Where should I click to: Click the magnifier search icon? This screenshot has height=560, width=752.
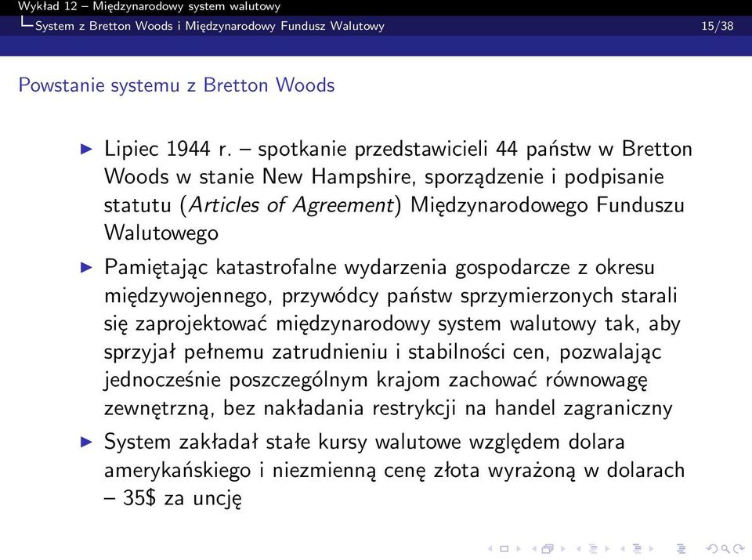coord(725,550)
